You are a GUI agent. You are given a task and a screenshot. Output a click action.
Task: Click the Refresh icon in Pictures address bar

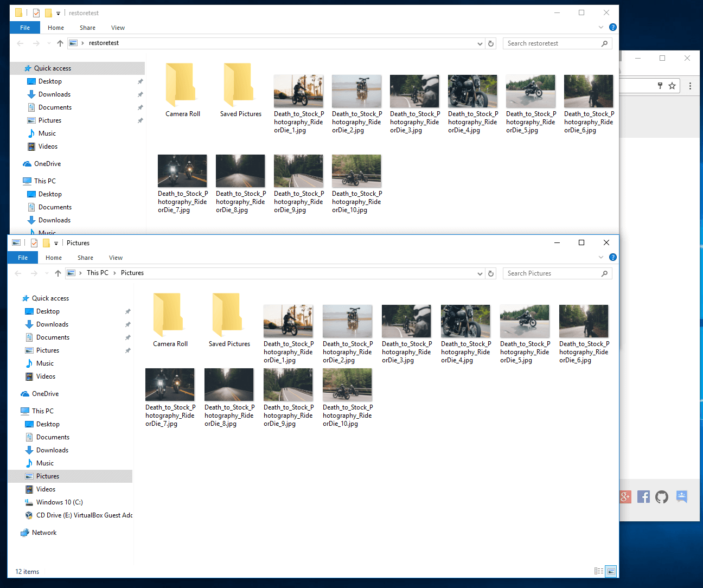point(491,274)
